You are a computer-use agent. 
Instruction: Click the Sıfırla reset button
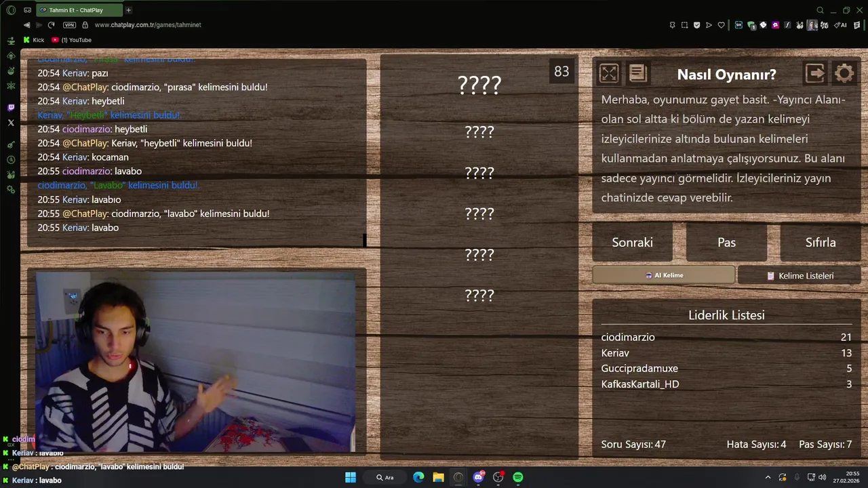point(821,242)
